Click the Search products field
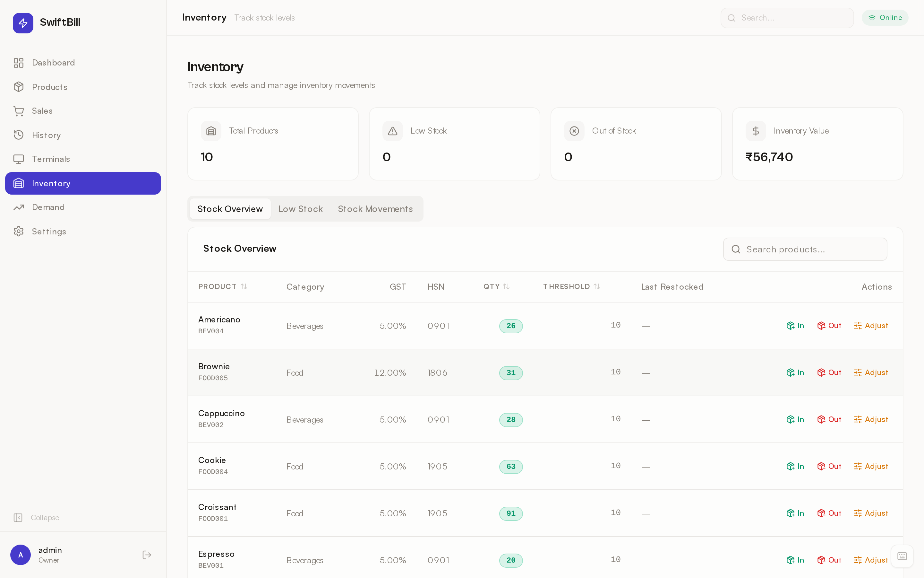This screenshot has height=578, width=924. 805,249
